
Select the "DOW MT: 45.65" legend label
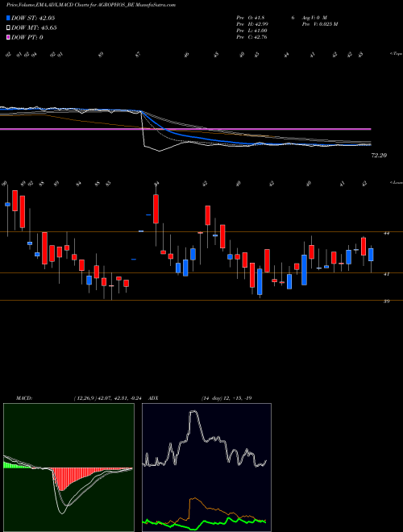pyautogui.click(x=34, y=27)
